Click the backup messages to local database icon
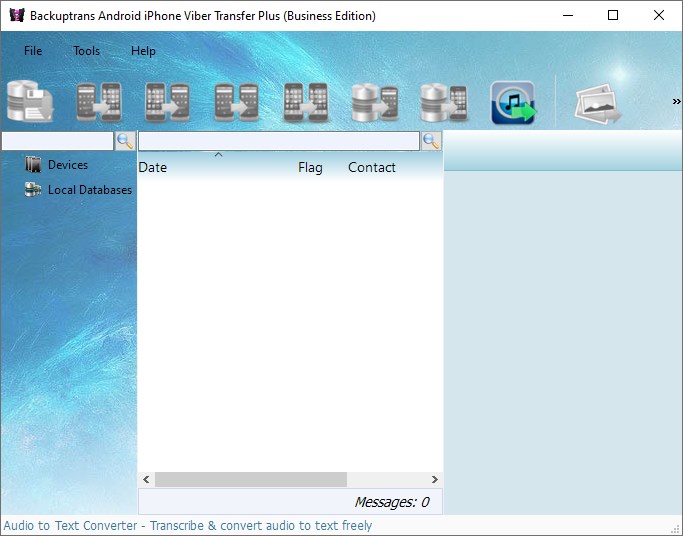683x536 pixels. (30, 101)
